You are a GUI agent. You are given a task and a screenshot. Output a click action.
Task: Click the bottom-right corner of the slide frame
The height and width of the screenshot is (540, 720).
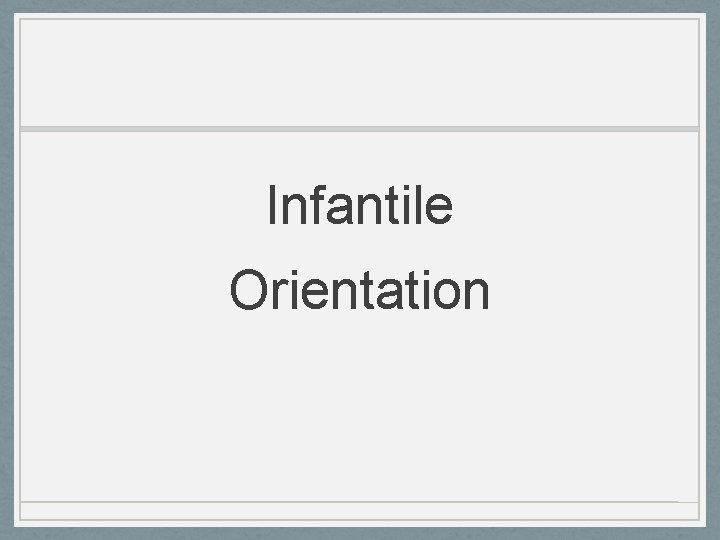point(701,521)
